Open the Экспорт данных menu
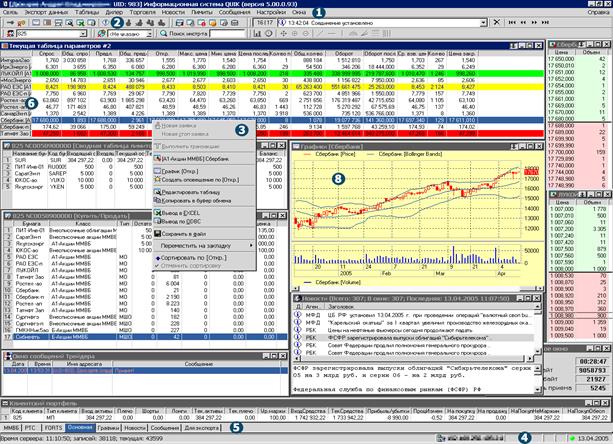613x444 pixels. [47, 12]
